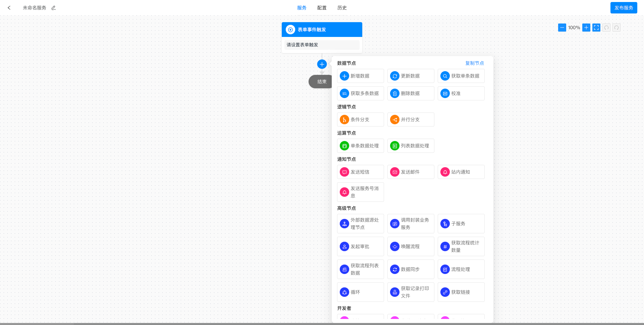Viewport: 644px width, 325px height.
Task: Select the 表单事件触发 node header
Action: [x=322, y=30]
